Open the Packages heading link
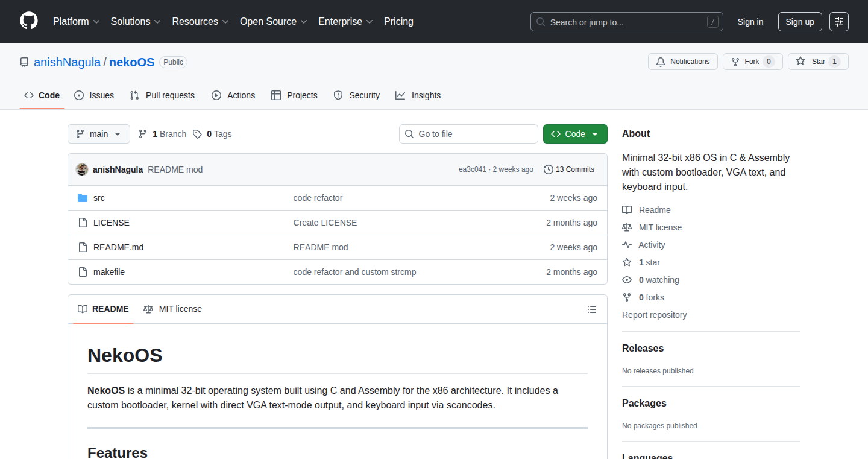 pos(644,404)
